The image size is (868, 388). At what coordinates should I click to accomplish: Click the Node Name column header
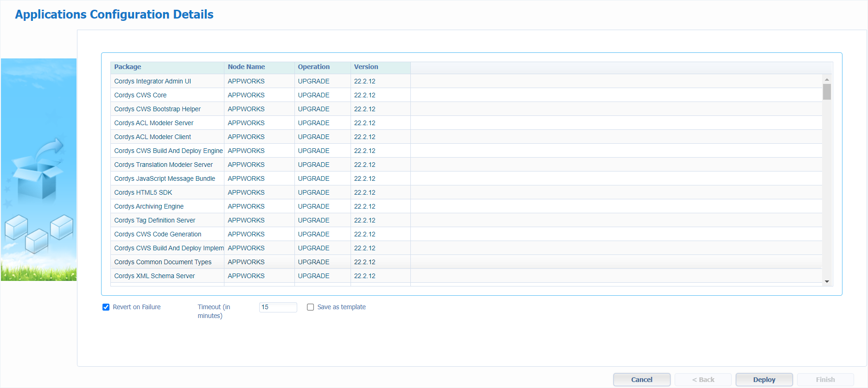[x=259, y=67]
